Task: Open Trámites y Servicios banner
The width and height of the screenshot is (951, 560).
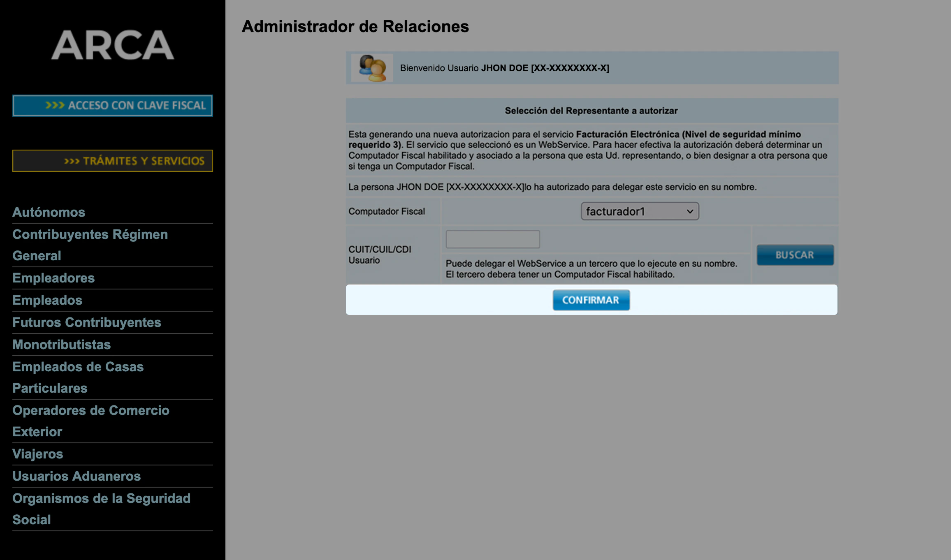Action: 112,161
